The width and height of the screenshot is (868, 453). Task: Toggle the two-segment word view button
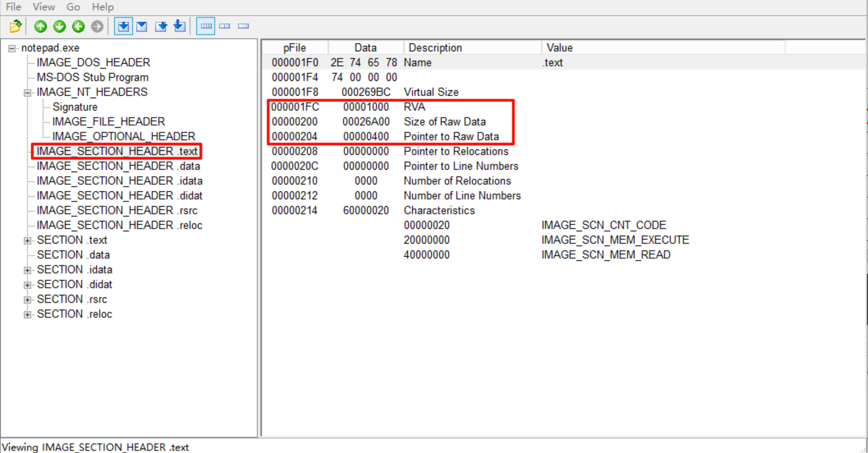(225, 26)
